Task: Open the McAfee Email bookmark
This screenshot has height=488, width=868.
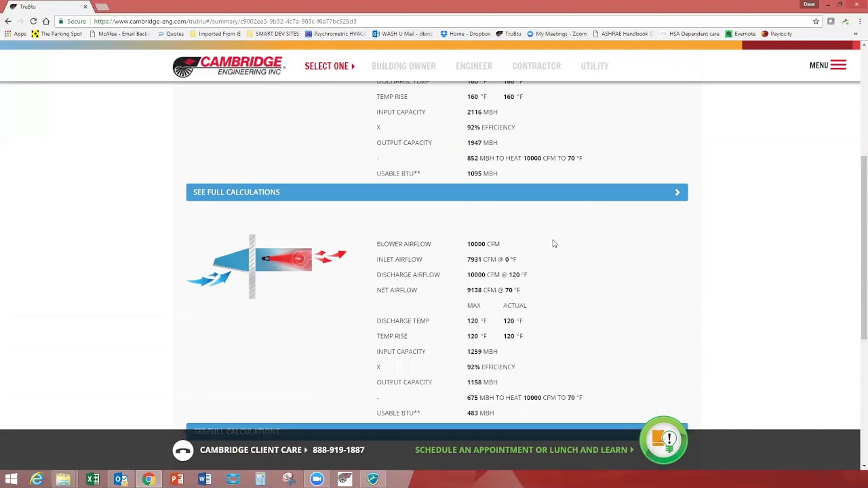Action: pos(119,34)
